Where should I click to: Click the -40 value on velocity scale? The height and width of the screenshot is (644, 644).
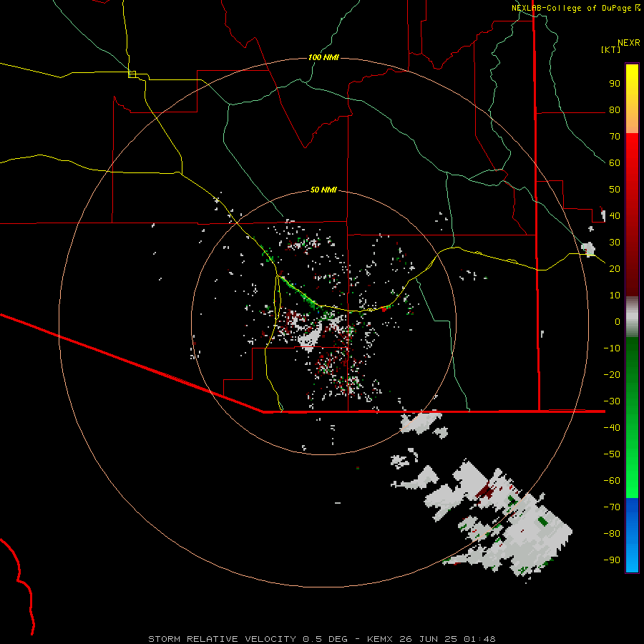pos(612,428)
